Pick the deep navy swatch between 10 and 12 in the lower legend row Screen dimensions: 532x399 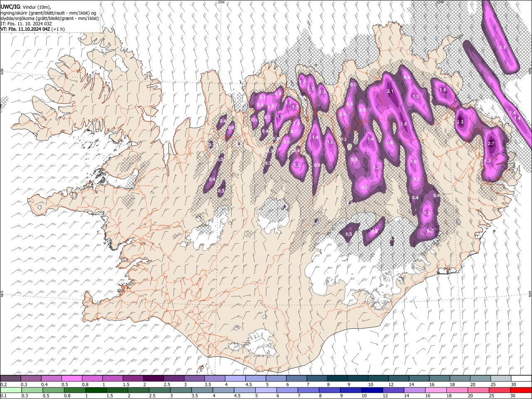(372, 390)
